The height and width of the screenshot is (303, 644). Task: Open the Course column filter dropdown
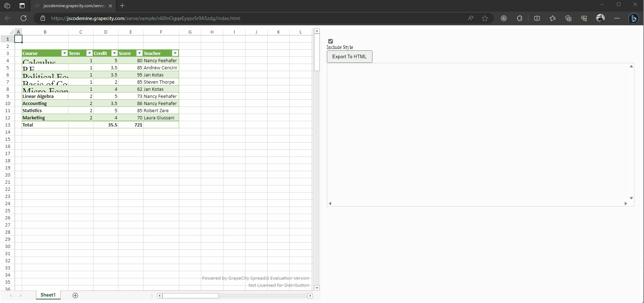point(65,53)
